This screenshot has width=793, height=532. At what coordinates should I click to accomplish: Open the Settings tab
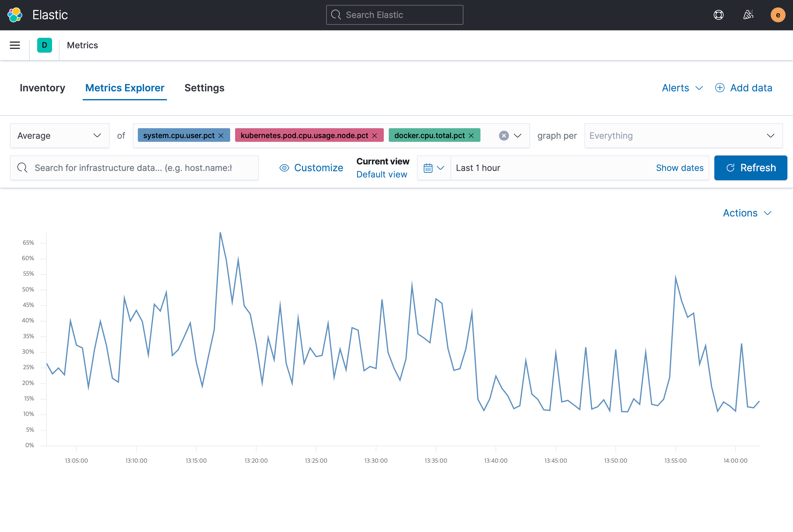point(204,88)
